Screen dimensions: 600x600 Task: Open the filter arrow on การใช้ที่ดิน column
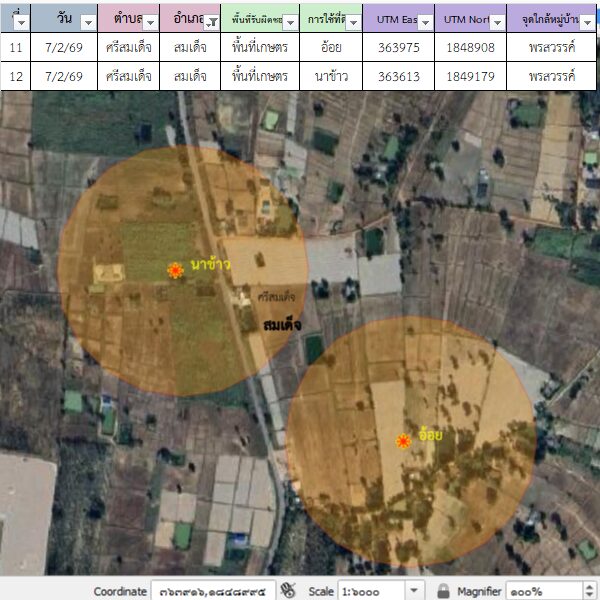coord(352,21)
